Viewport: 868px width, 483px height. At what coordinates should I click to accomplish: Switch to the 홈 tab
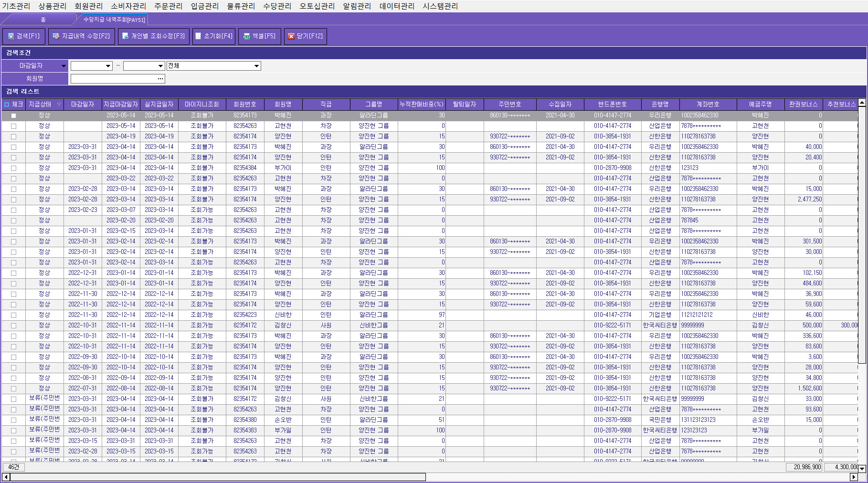43,20
